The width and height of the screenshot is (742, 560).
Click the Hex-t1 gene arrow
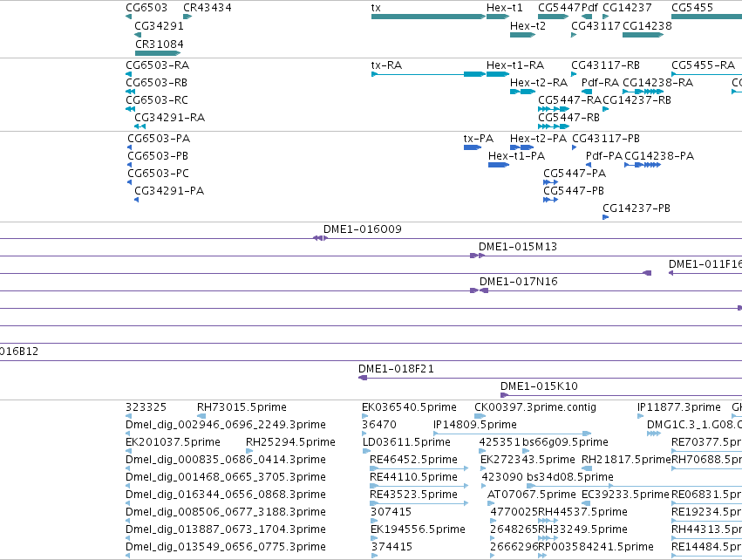(498, 17)
